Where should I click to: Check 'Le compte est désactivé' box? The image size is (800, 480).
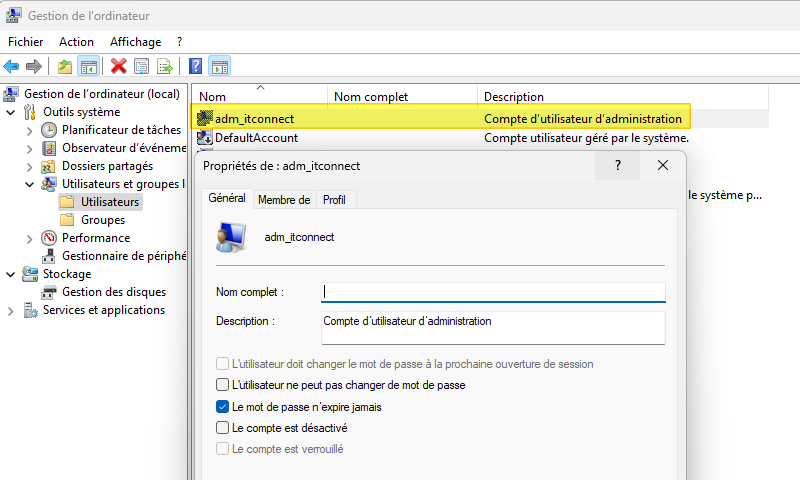[222, 427]
